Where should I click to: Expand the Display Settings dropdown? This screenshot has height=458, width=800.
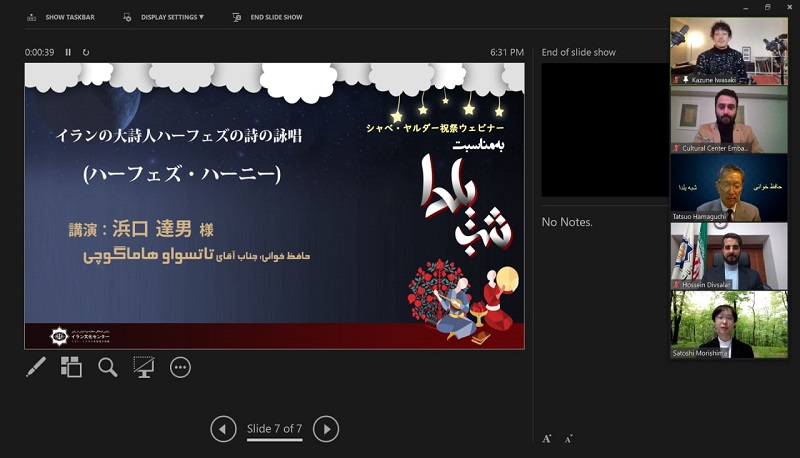coord(165,17)
